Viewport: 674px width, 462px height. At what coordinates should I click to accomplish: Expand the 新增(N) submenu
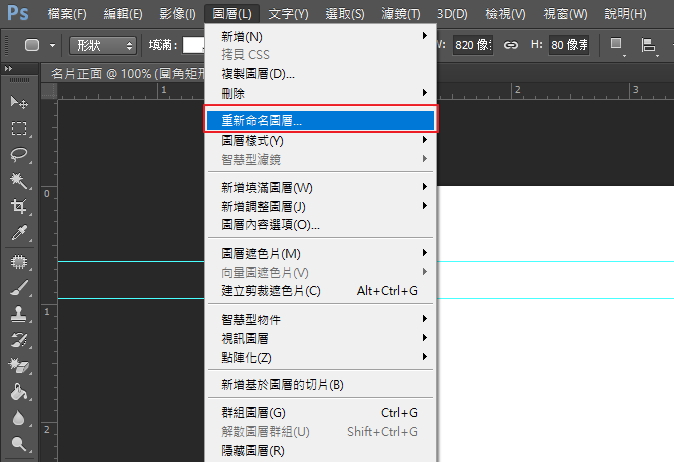tap(321, 37)
